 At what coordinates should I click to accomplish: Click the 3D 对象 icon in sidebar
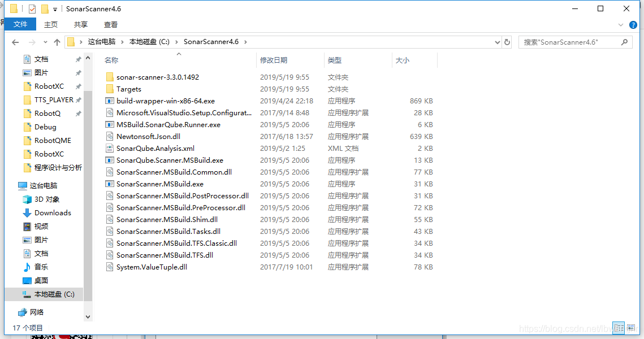tap(27, 199)
